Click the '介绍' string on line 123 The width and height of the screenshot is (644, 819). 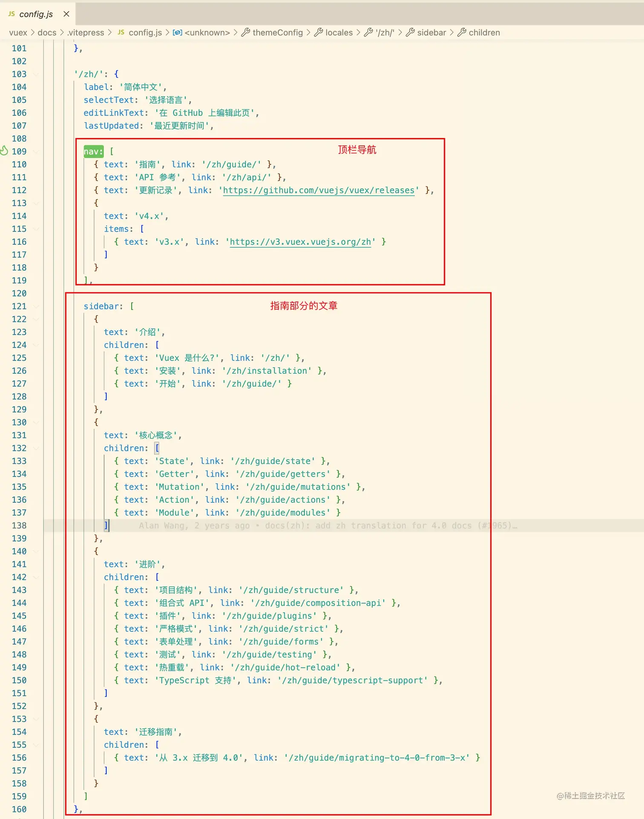click(147, 332)
